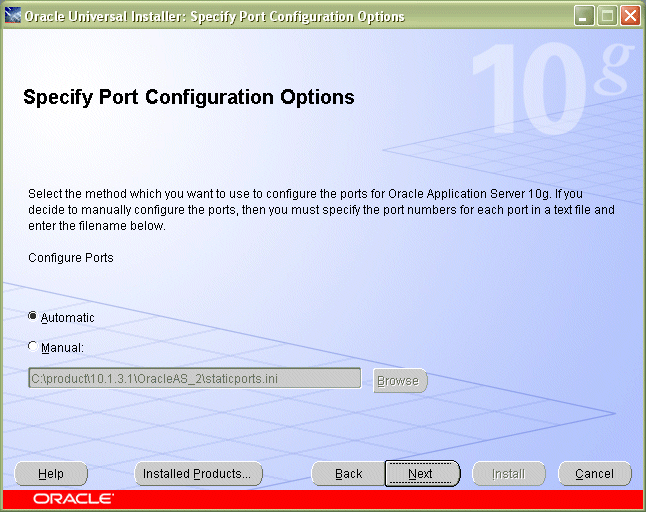The image size is (646, 512).
Task: Click the 'Configure Ports' label
Action: click(x=71, y=258)
